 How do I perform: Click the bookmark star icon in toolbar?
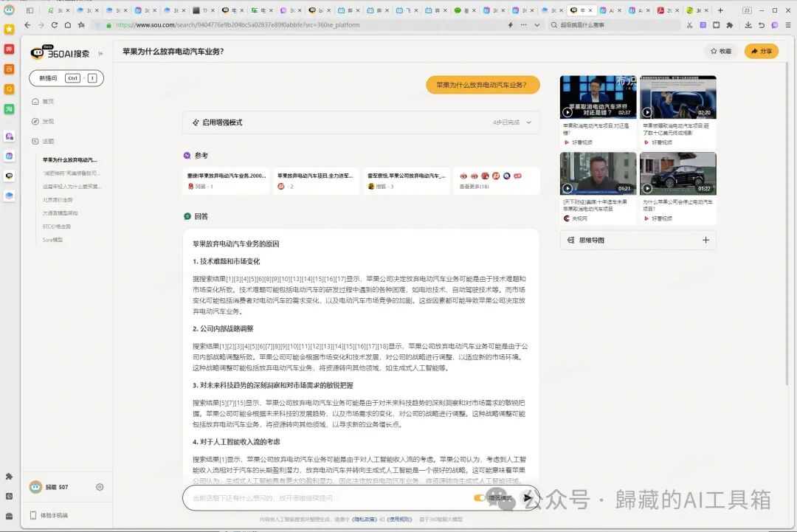pyautogui.click(x=81, y=25)
